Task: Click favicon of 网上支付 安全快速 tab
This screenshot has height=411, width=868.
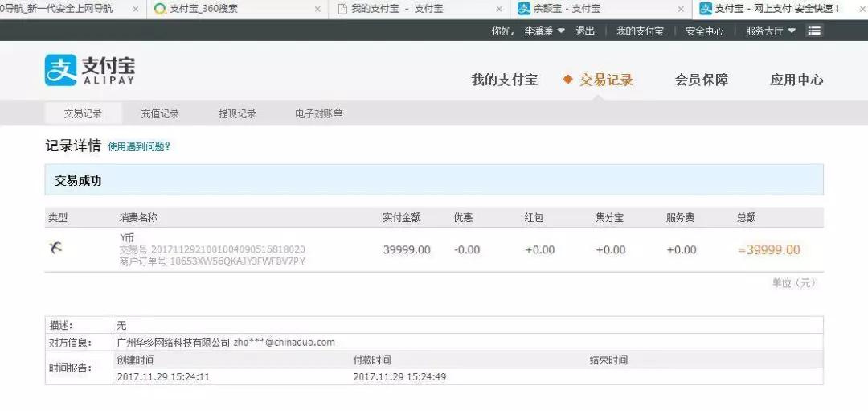Action: [x=706, y=9]
